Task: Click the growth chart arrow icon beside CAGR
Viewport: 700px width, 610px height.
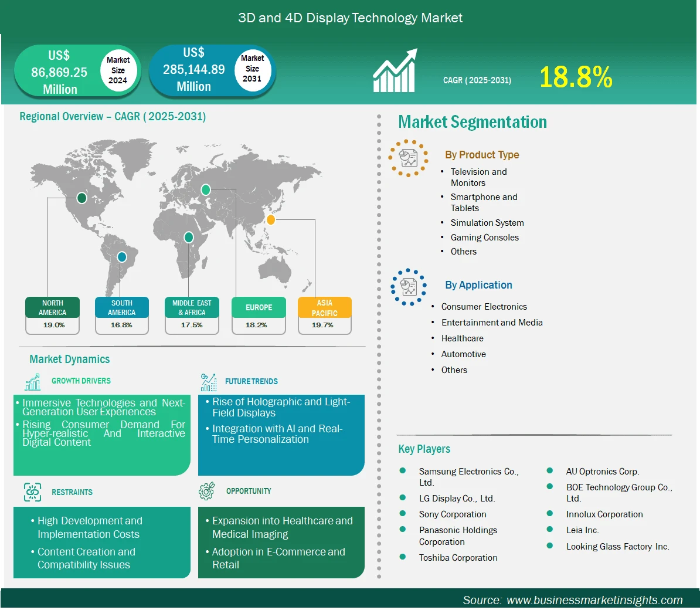Action: (395, 71)
